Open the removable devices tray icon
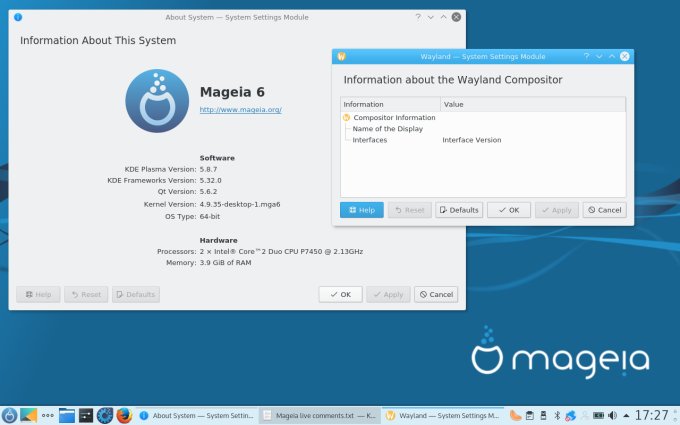The height and width of the screenshot is (425, 680). tap(543, 415)
